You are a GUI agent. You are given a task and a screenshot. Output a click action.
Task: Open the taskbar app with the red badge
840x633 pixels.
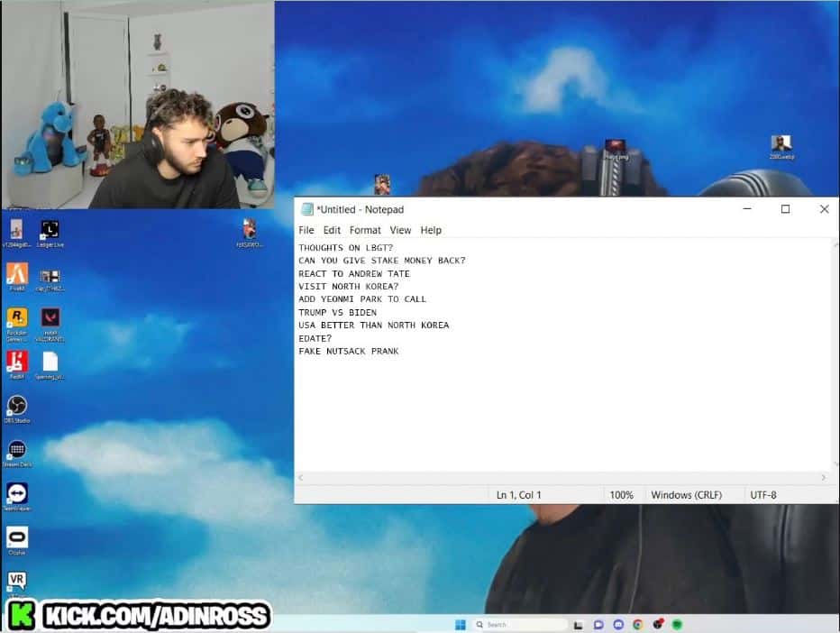click(658, 624)
